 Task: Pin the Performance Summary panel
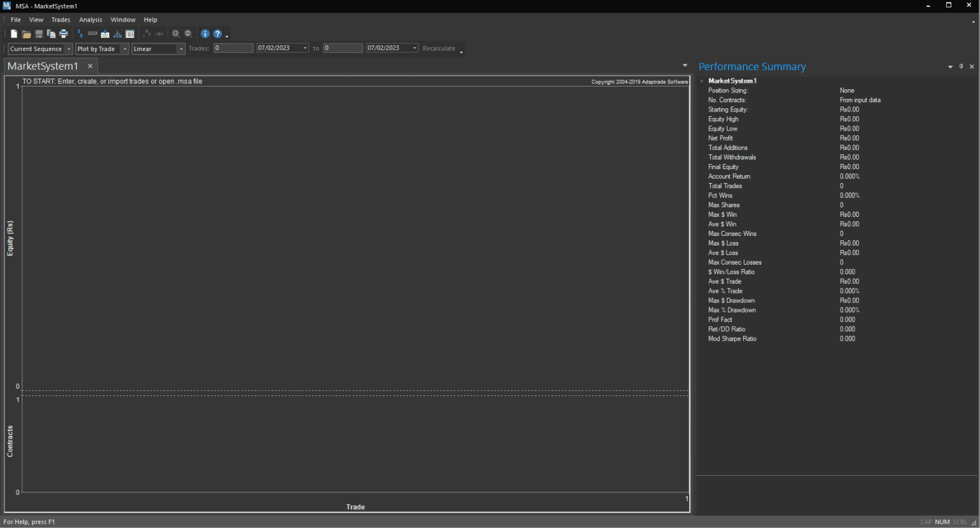point(961,66)
